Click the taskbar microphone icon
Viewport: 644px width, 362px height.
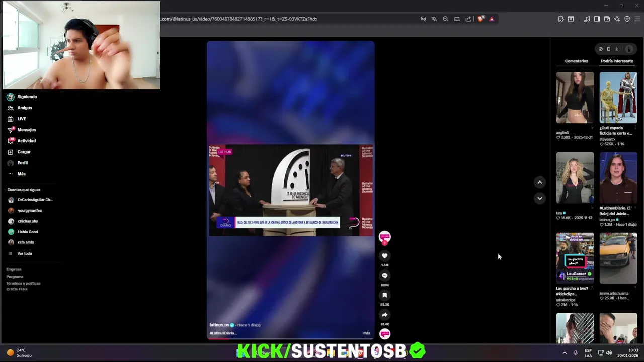pyautogui.click(x=576, y=353)
